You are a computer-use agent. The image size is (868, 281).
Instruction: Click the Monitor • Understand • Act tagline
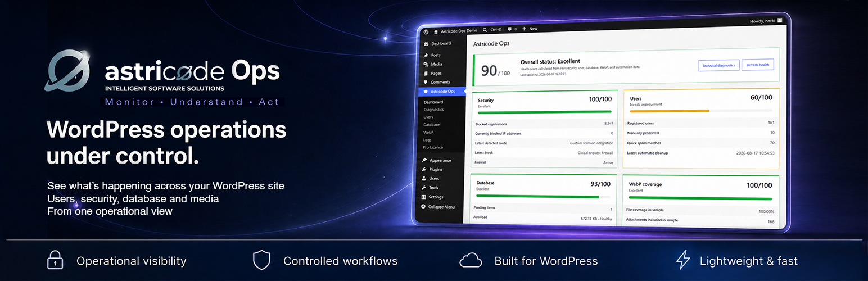pyautogui.click(x=192, y=102)
